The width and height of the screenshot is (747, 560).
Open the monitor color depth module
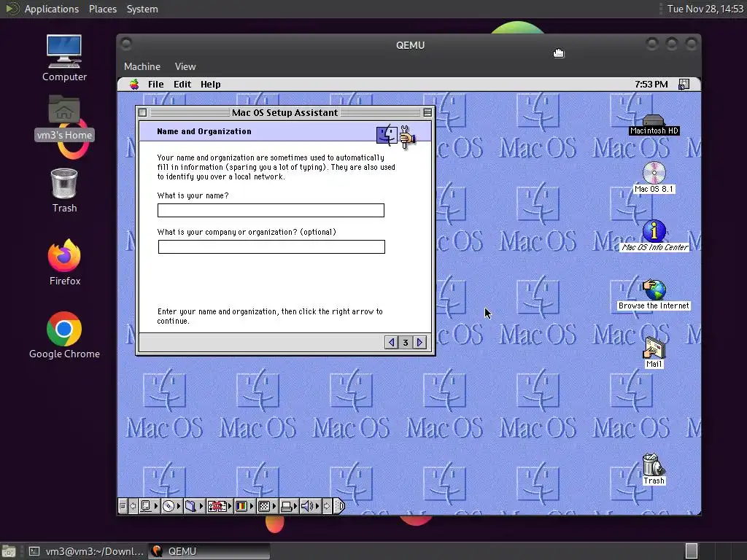pyautogui.click(x=244, y=506)
